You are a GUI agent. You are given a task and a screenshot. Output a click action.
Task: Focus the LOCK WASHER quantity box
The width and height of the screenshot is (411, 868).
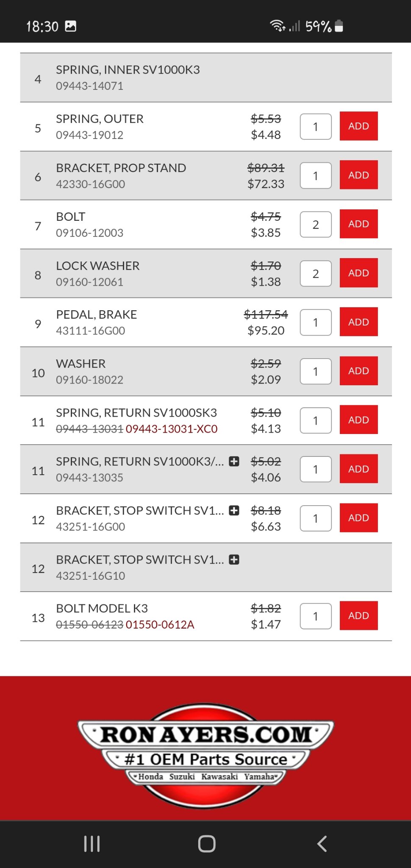[316, 273]
